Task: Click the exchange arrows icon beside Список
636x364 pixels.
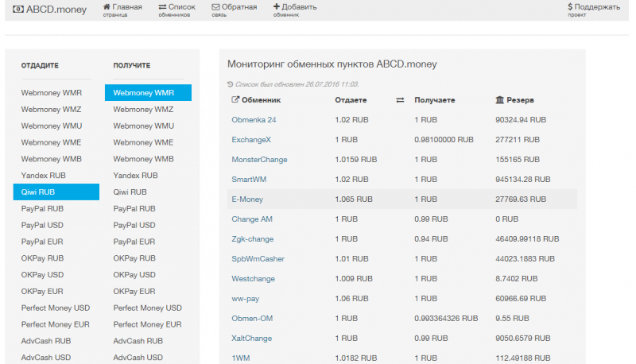Action: (162, 7)
